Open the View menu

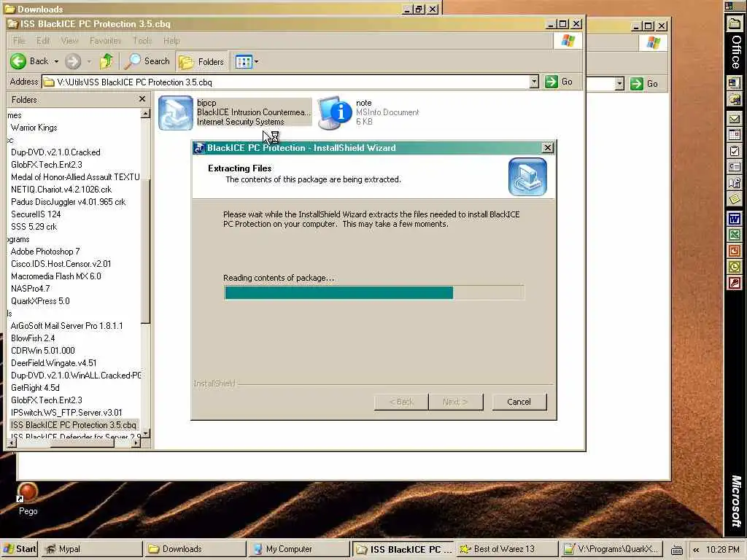pyautogui.click(x=69, y=41)
